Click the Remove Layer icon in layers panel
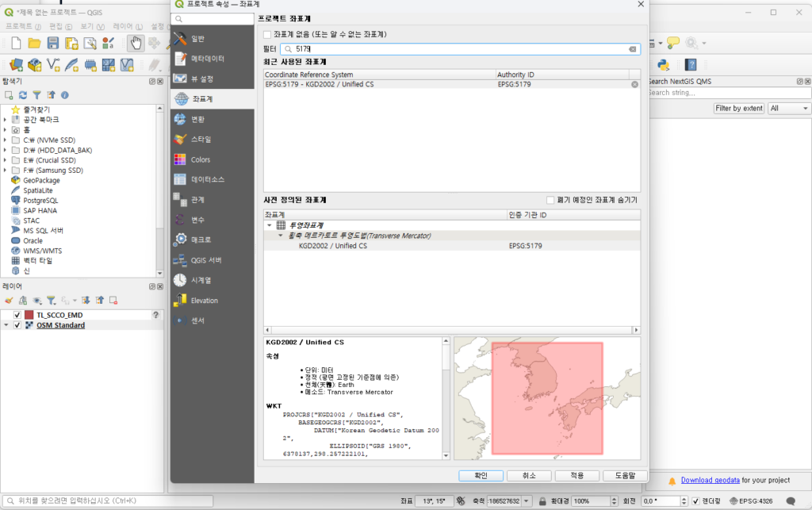812x510 pixels. click(x=113, y=301)
